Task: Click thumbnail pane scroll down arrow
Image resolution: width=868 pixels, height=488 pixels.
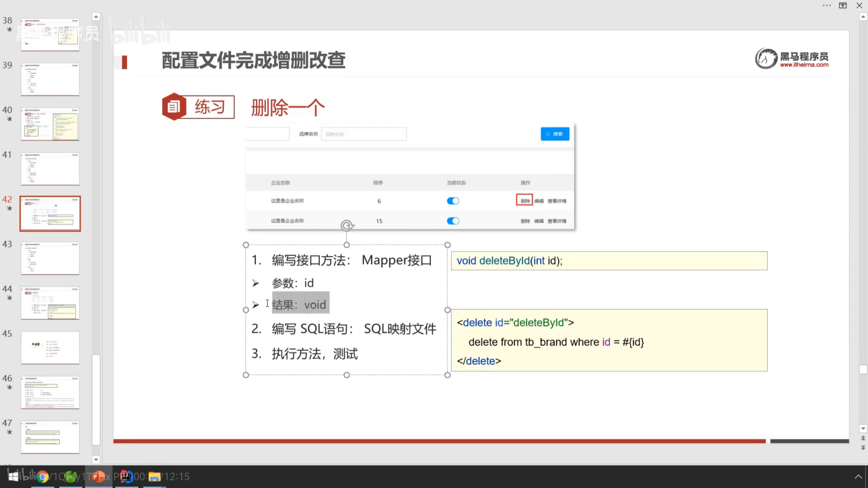Action: [x=96, y=460]
